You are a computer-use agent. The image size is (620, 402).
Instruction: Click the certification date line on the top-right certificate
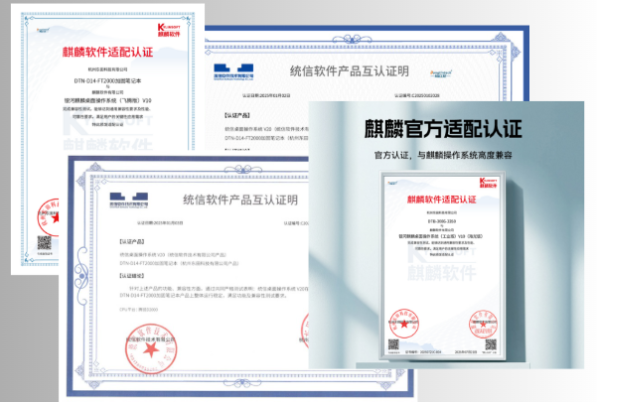[x=267, y=95]
